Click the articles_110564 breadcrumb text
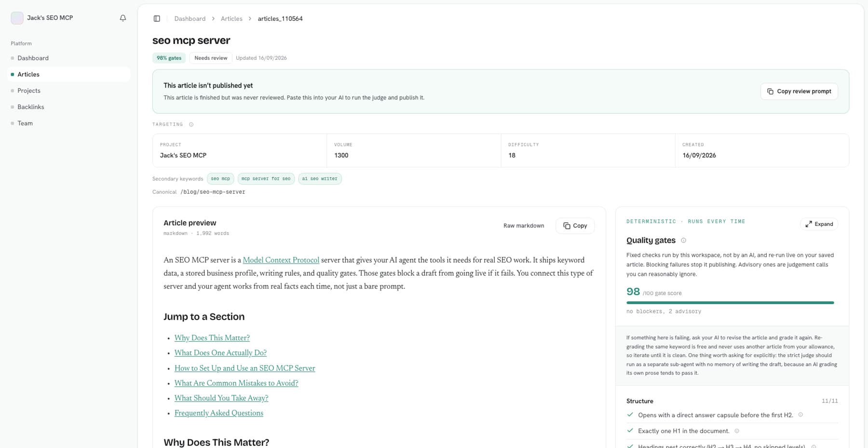This screenshot has height=448, width=868. coord(280,18)
